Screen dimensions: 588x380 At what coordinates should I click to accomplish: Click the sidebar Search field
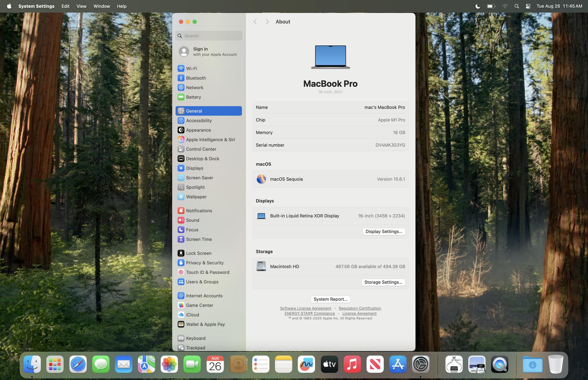coord(209,36)
